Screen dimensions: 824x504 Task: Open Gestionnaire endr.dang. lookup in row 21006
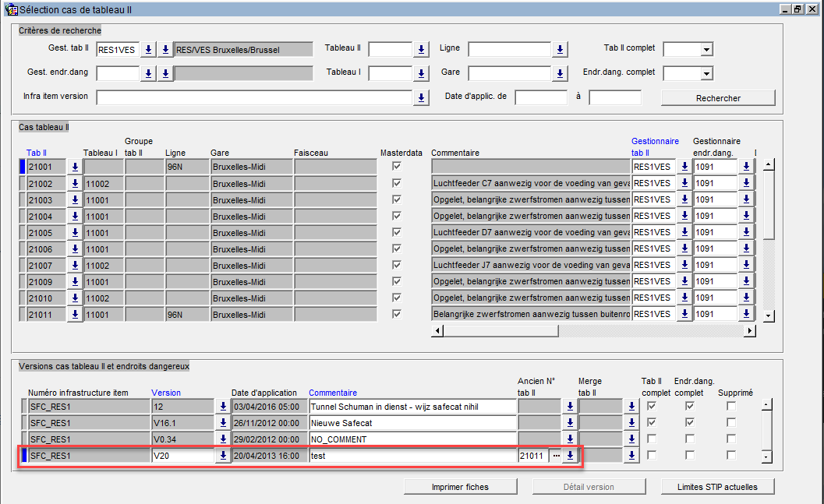point(746,248)
